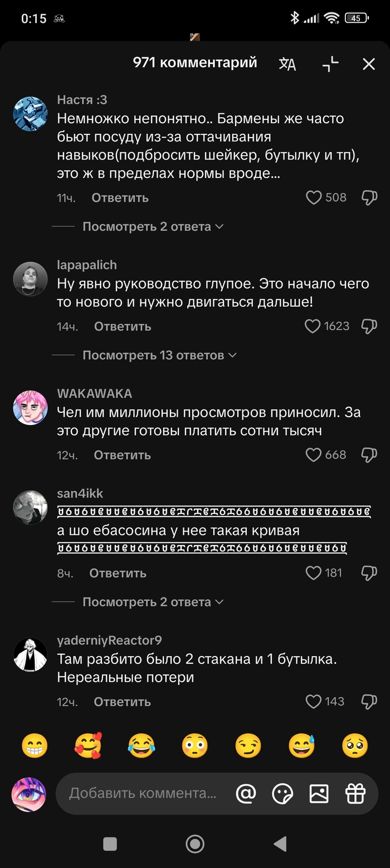Close the comments panel with the X

(369, 64)
